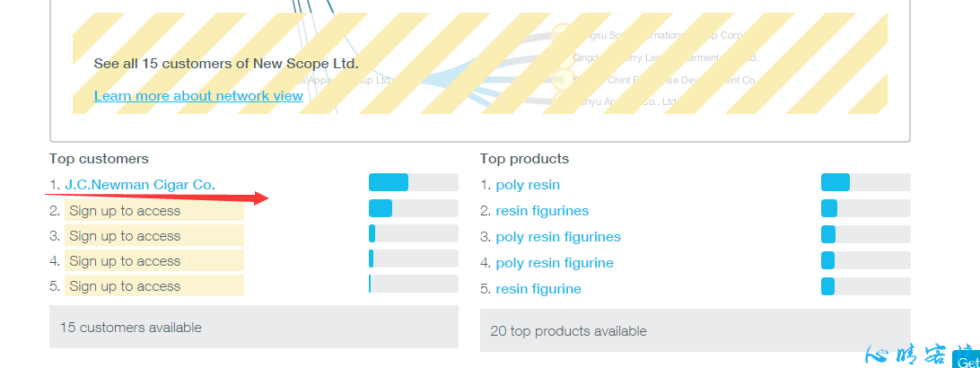The width and height of the screenshot is (980, 368).
Task: Click the fourth customer's Sign up to access box
Action: coord(154,260)
